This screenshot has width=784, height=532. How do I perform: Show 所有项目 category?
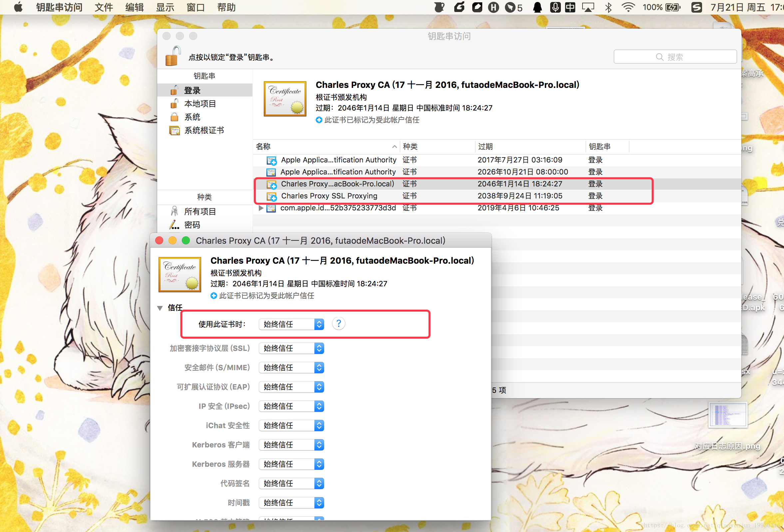205,211
